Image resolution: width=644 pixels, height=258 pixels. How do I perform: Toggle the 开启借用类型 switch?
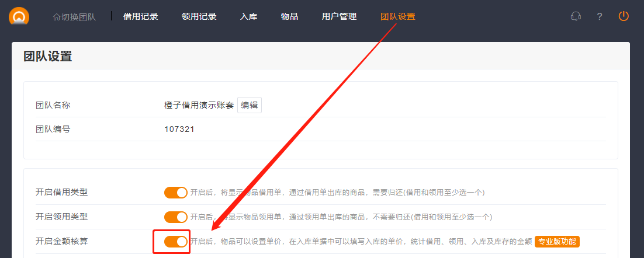pos(176,192)
